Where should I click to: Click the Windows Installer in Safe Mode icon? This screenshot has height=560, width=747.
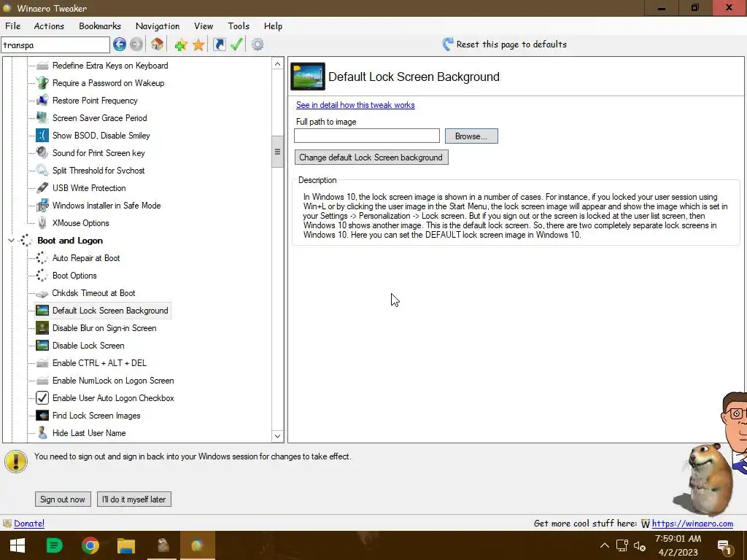click(x=42, y=206)
